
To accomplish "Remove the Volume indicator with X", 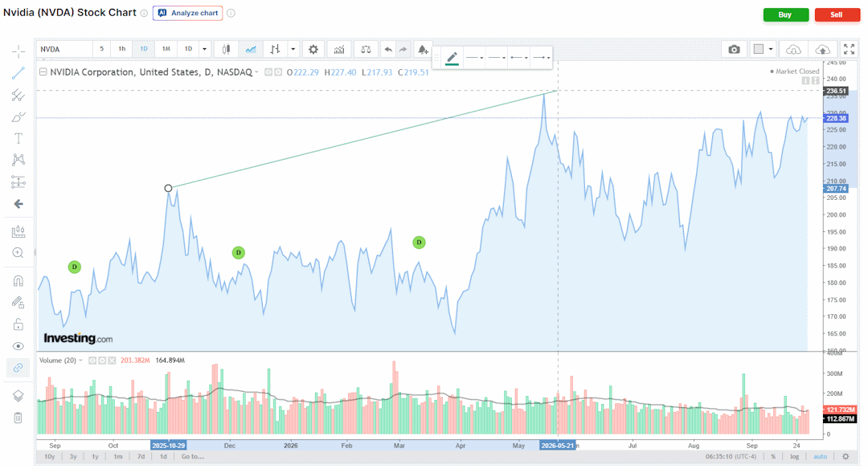I will (x=112, y=360).
